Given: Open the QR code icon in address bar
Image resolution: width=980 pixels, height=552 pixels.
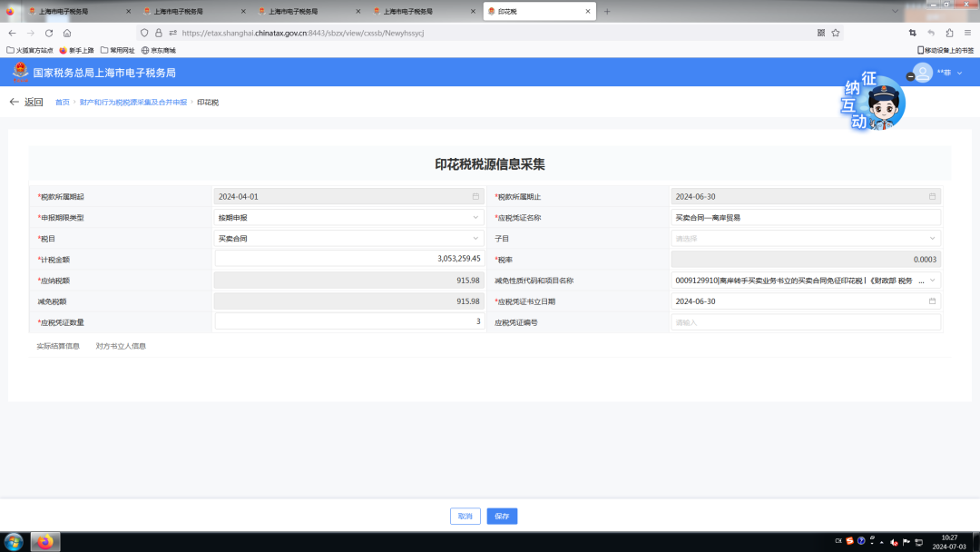Looking at the screenshot, I should click(x=821, y=33).
